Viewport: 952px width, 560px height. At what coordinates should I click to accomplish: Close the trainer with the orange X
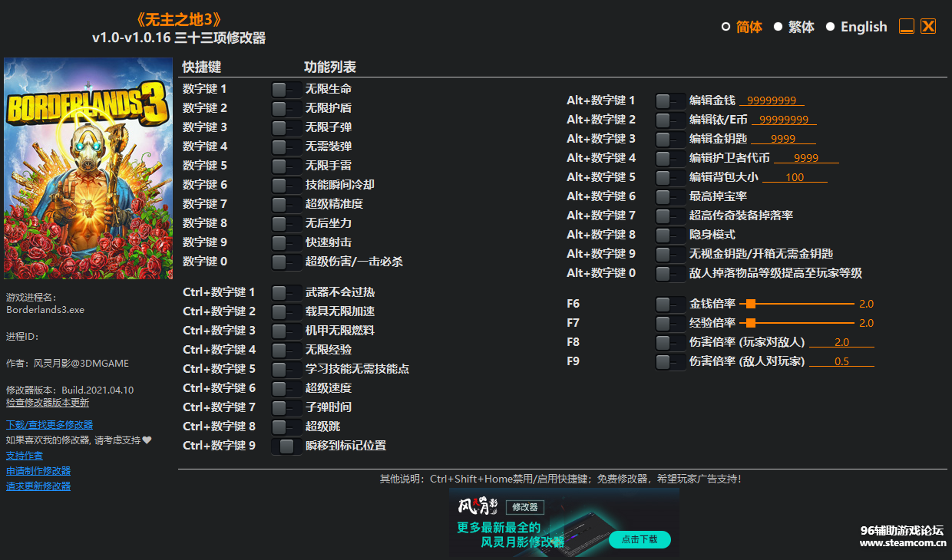tap(928, 26)
